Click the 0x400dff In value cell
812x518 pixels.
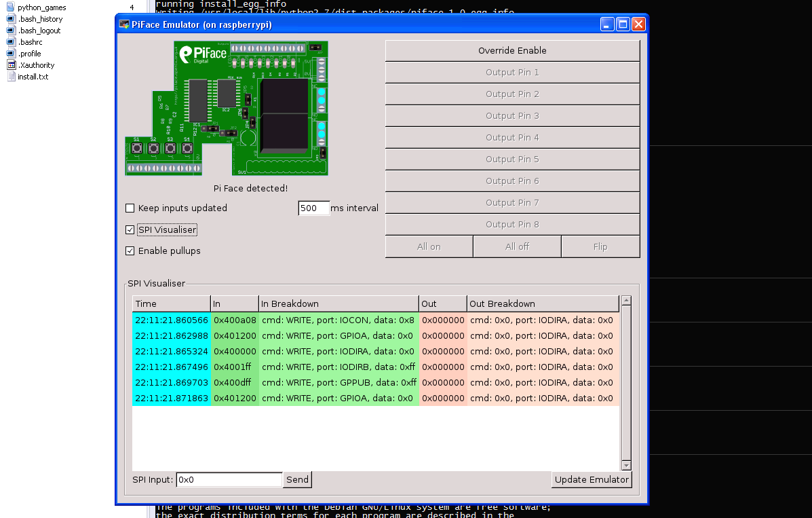[235, 383]
